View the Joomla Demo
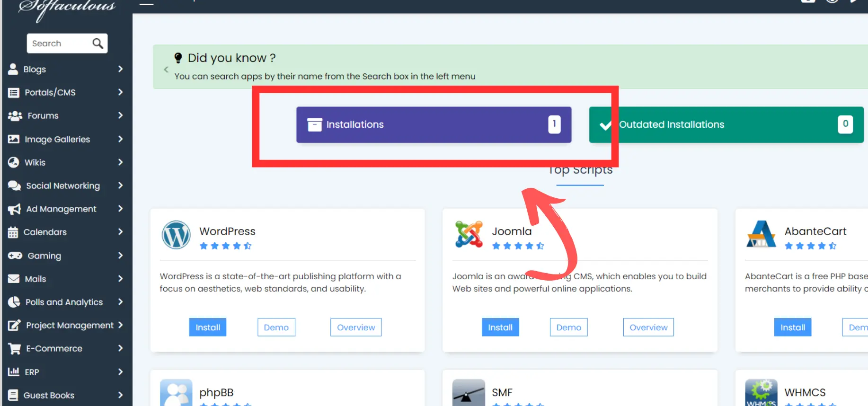Screen dimensions: 868x406 (569, 327)
